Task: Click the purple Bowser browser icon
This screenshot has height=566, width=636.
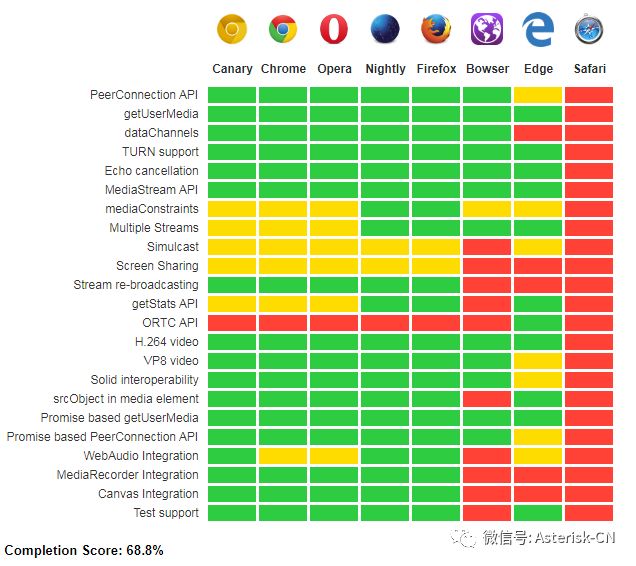Action: (x=487, y=30)
